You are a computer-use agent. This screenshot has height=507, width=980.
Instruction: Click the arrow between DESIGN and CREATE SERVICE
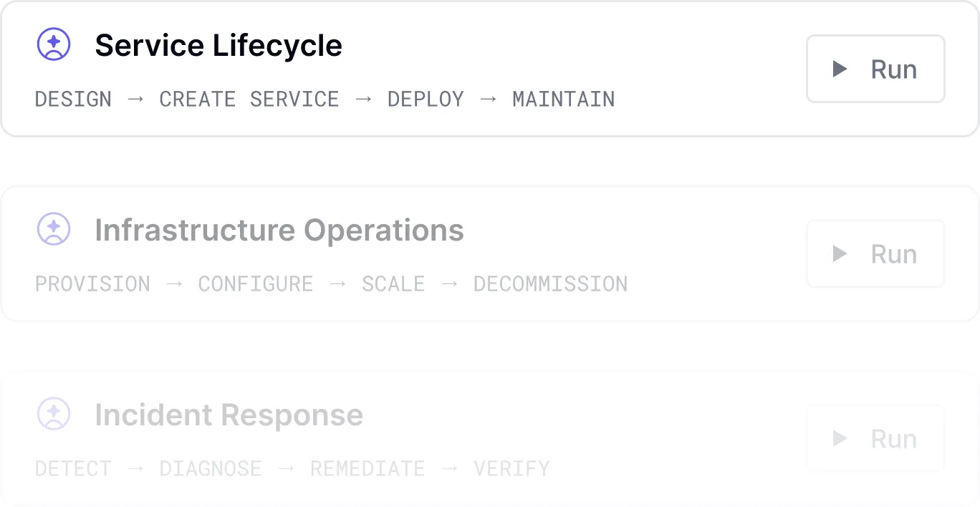(135, 99)
